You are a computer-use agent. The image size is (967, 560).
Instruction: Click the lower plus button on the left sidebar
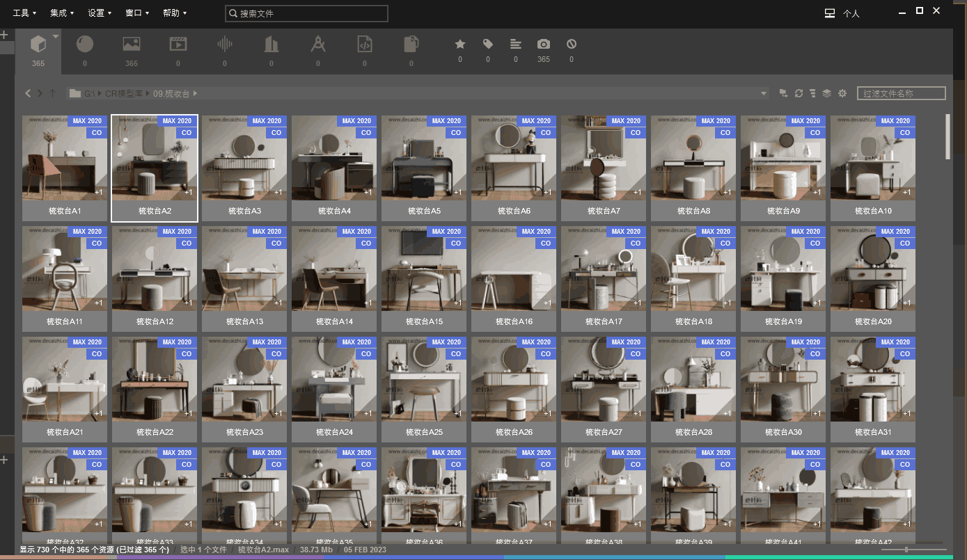pyautogui.click(x=3, y=460)
